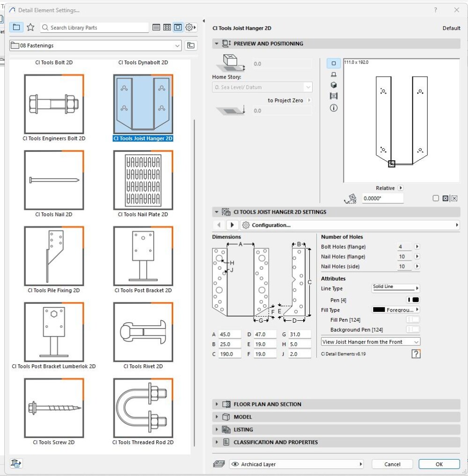Click the Pen [4] color swatch
The width and height of the screenshot is (468, 476).
point(413,300)
